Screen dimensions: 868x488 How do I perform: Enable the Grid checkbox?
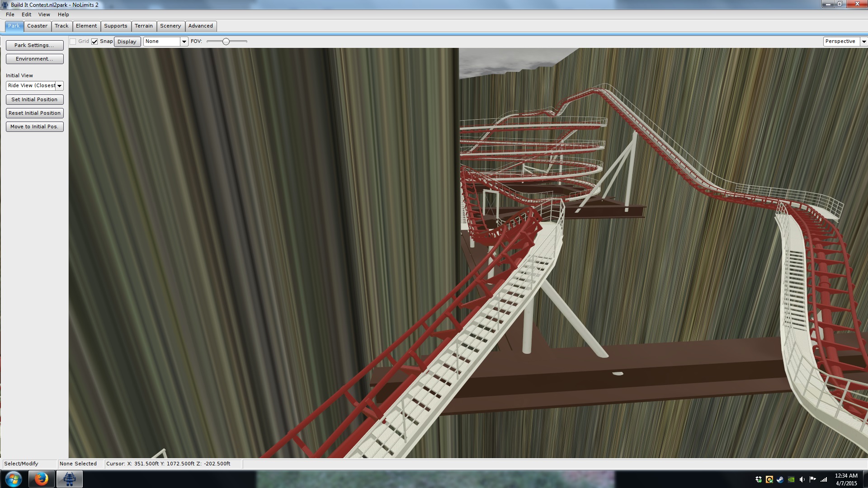pyautogui.click(x=73, y=42)
